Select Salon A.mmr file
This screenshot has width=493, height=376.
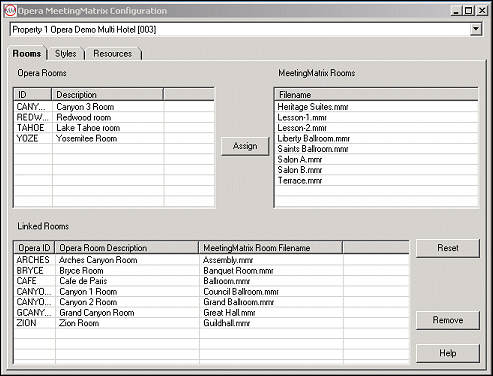click(x=376, y=159)
